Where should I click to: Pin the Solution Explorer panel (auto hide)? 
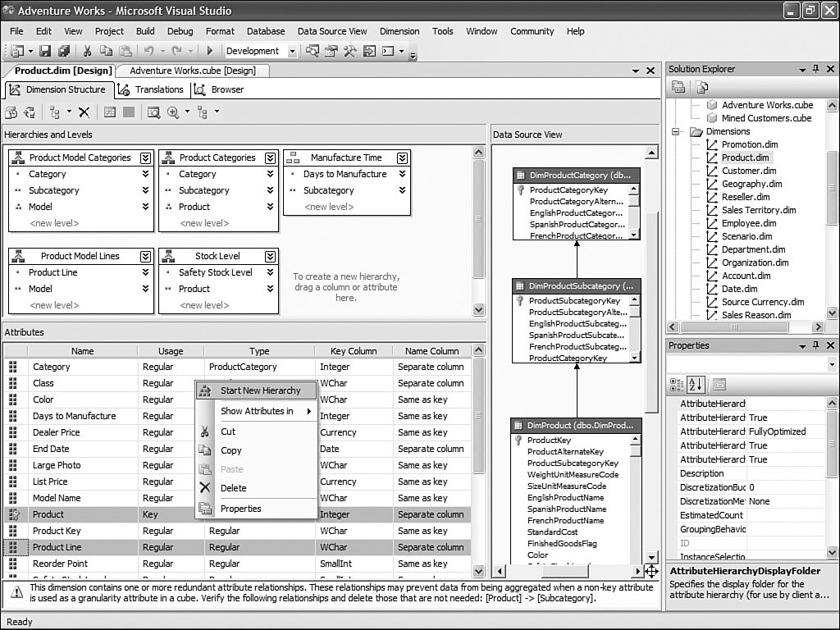point(816,69)
